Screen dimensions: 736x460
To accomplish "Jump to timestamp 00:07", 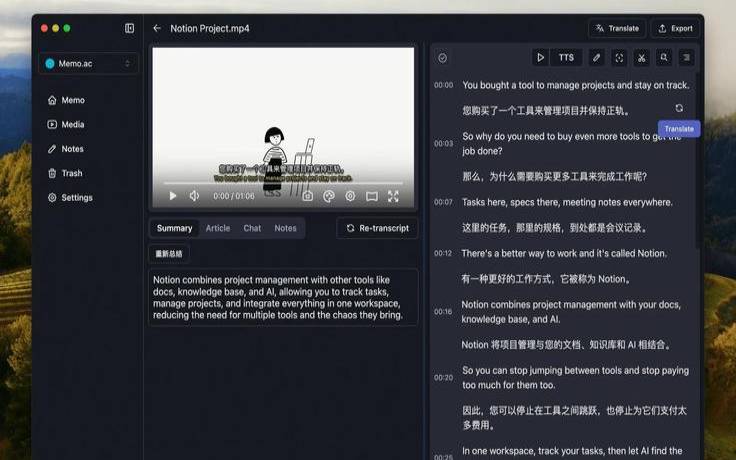I will click(x=444, y=202).
